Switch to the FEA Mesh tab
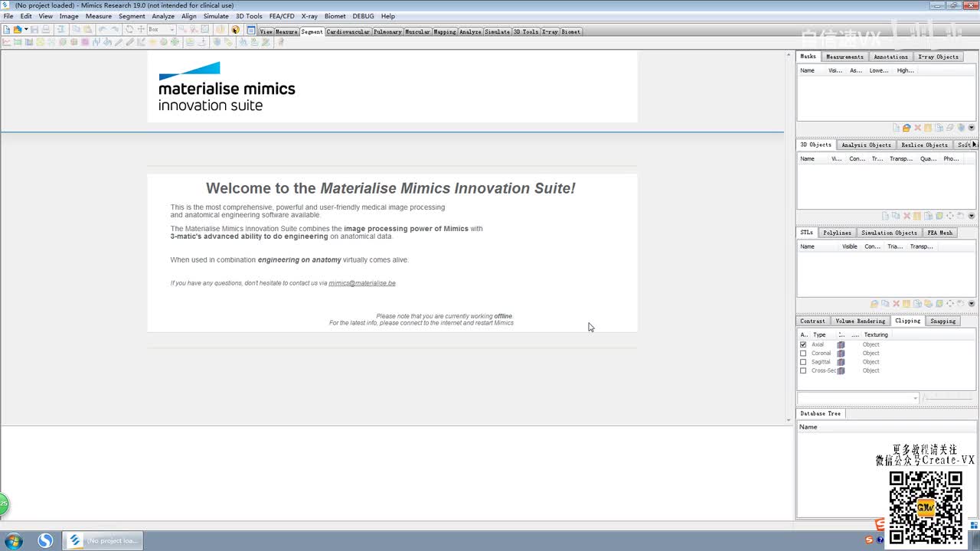Image resolution: width=980 pixels, height=551 pixels. click(x=940, y=233)
